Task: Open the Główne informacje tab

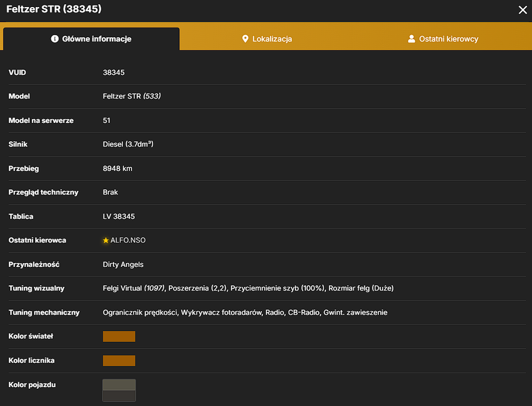Action: click(91, 39)
